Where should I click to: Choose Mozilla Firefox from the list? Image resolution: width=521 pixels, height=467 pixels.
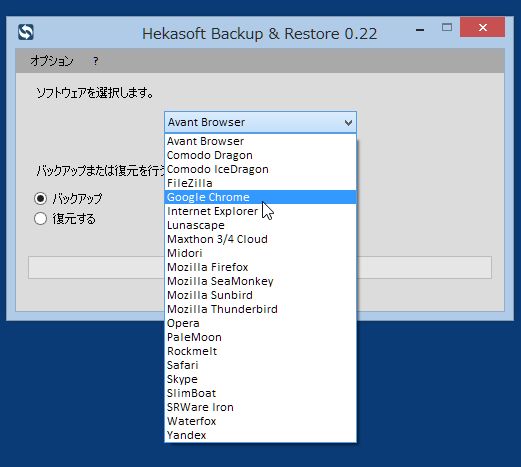[x=260, y=267]
